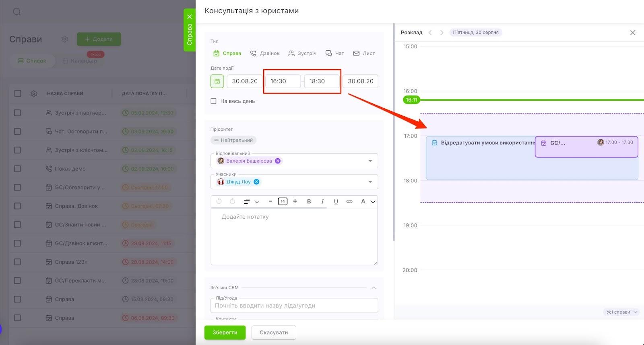
Task: Open the Усі справи filter dropdown
Action: pos(621,312)
